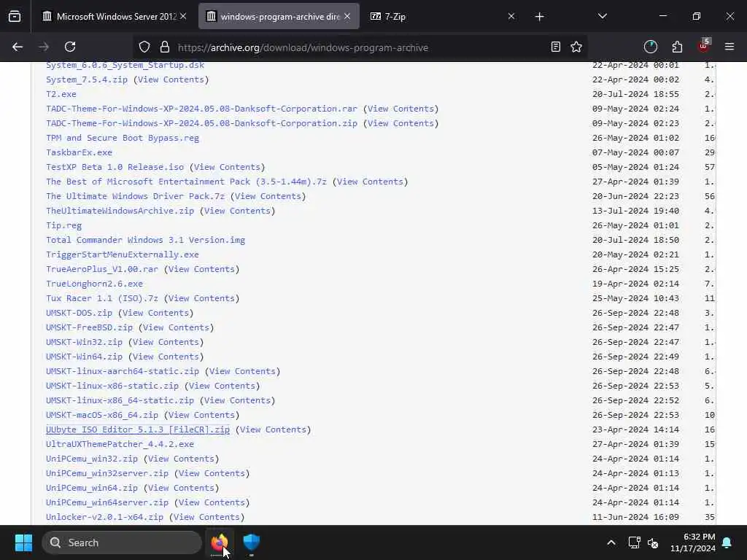Switch to the 7-Zip tab
The width and height of the screenshot is (747, 560).
[443, 16]
